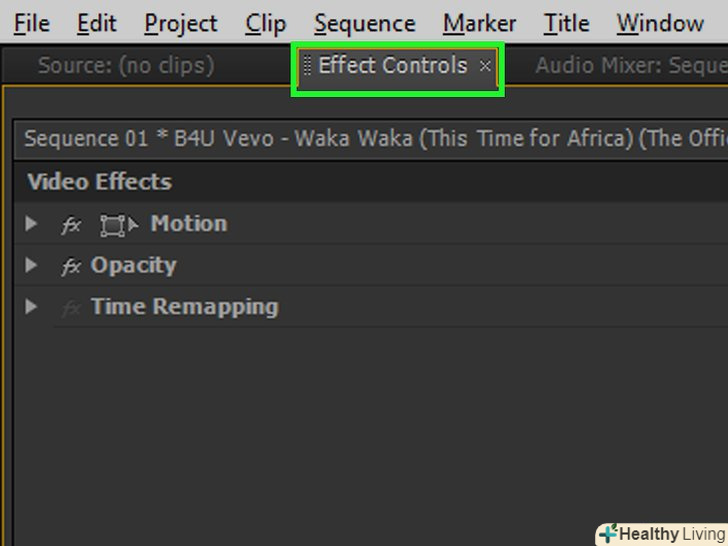Viewport: 728px width, 546px height.
Task: Switch to the Audio Mixer tab
Action: coord(630,66)
